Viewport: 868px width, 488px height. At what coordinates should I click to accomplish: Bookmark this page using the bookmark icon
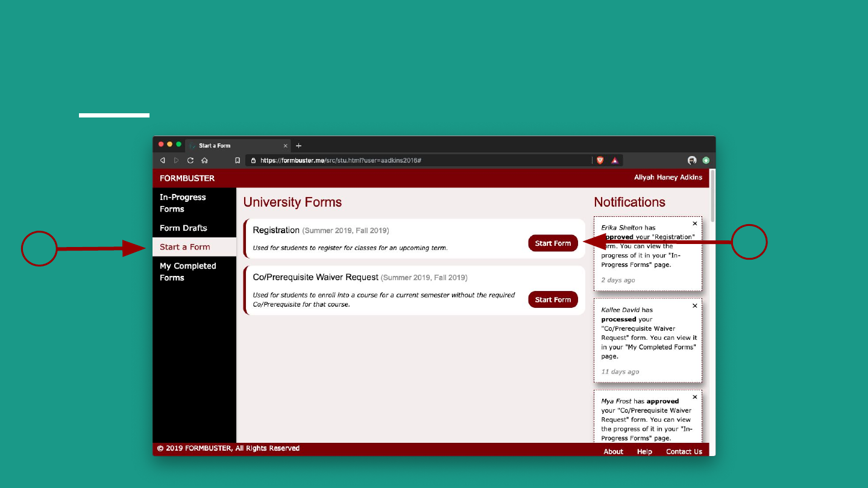tap(237, 160)
